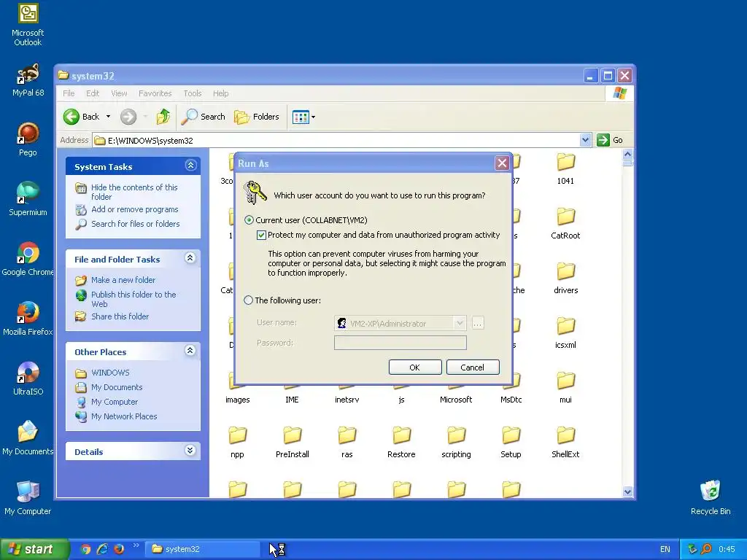Select the scripting folder
Screen dimensions: 747x560
pos(456,443)
